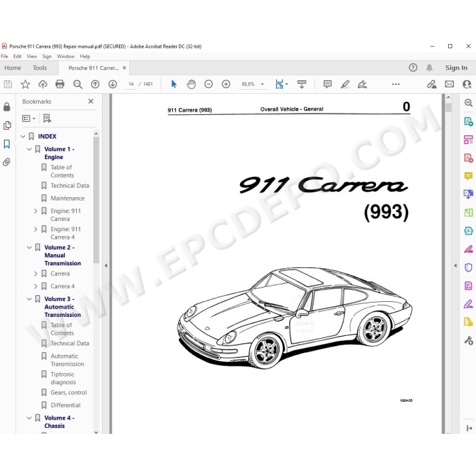Click bookmarks panel scrollbar thumb
The image size is (476, 476).
pos(97,200)
